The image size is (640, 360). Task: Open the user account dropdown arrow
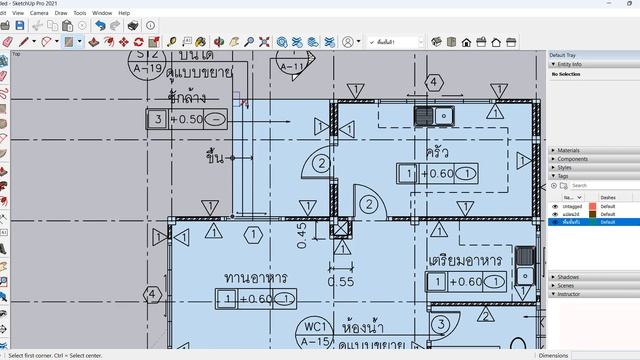click(x=358, y=42)
